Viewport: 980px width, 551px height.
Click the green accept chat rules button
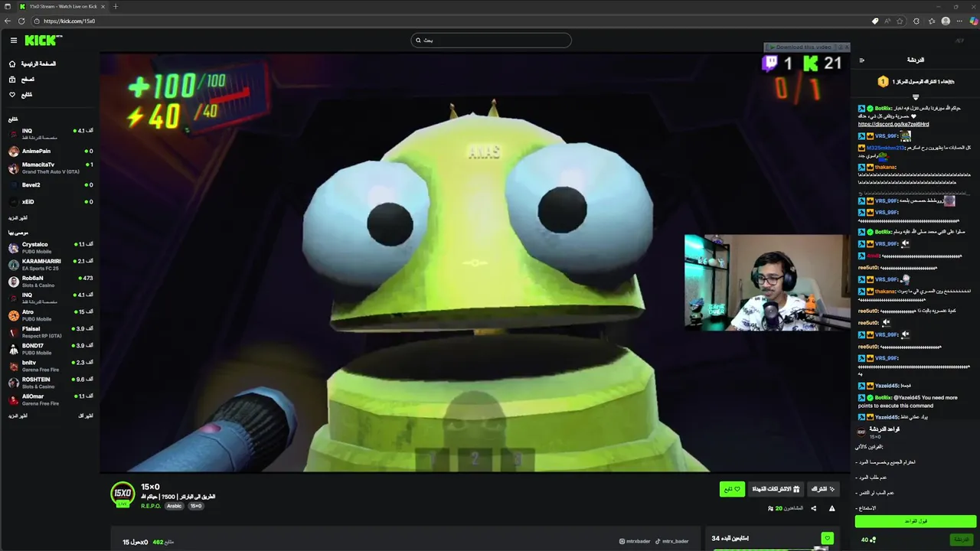(916, 521)
